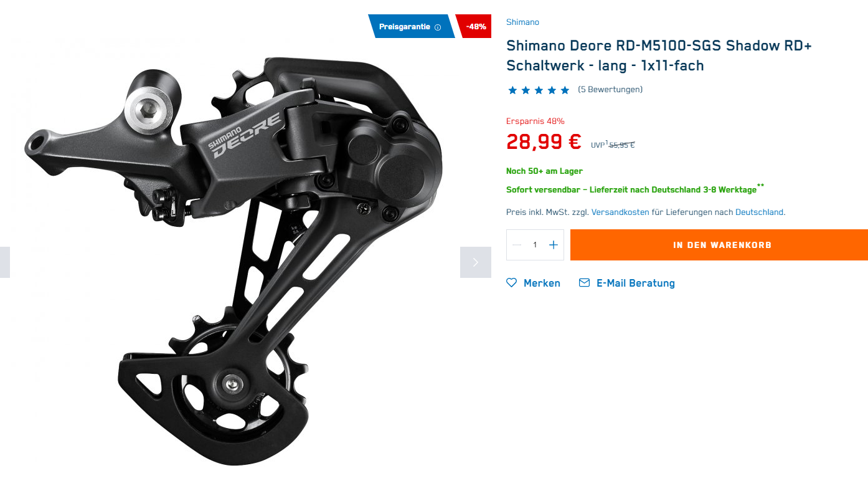Click the Shimano Deore derailleur product image
Image resolution: width=868 pixels, height=491 pixels.
click(x=234, y=262)
